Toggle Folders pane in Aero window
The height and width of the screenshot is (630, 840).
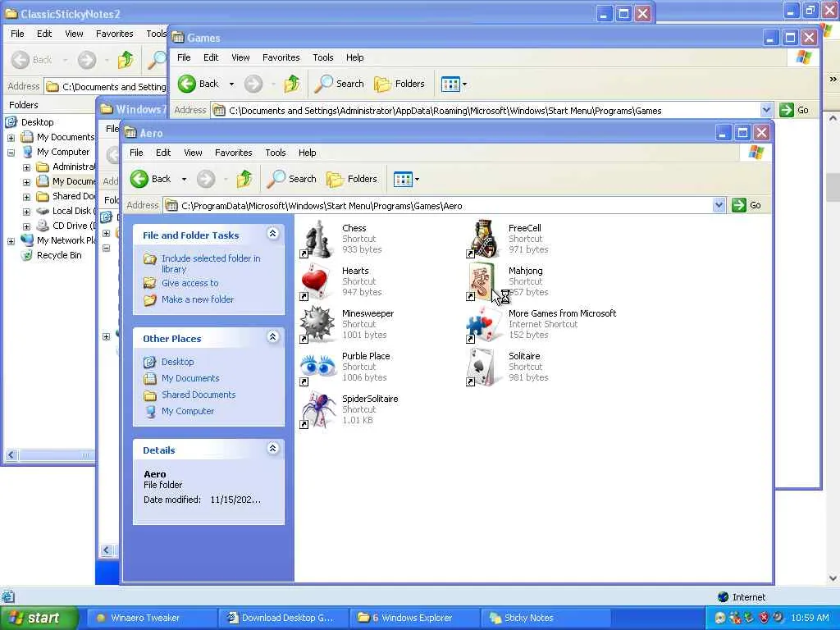point(352,179)
